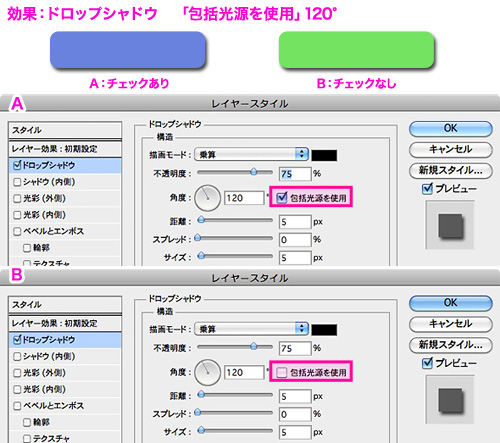Enable 光彩 (外側) in dialog B
This screenshot has width=500, height=443.
[17, 373]
